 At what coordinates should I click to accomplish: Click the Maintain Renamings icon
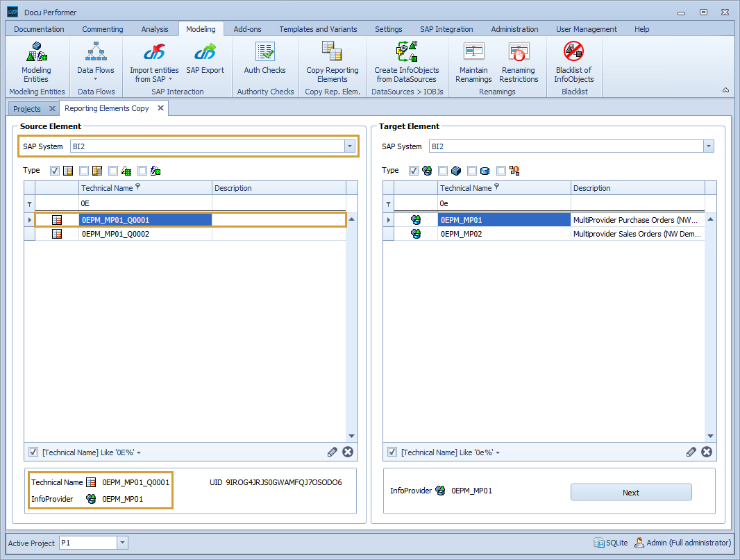[473, 62]
